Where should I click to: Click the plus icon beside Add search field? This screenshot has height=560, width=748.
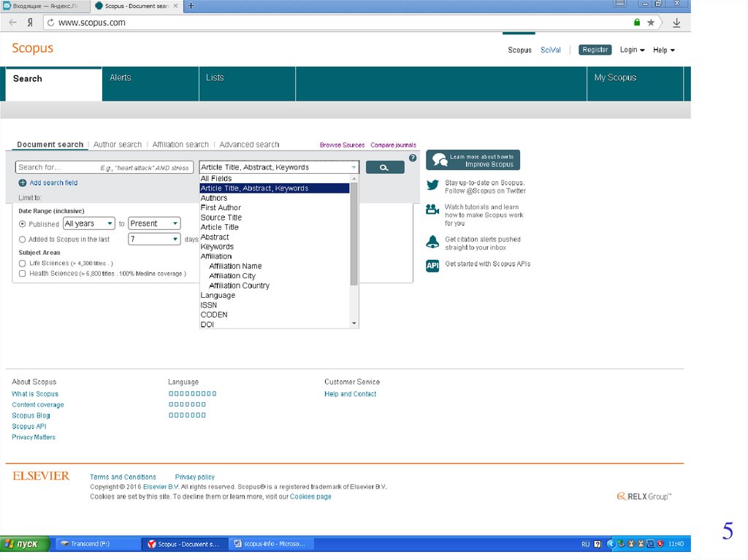(x=23, y=183)
